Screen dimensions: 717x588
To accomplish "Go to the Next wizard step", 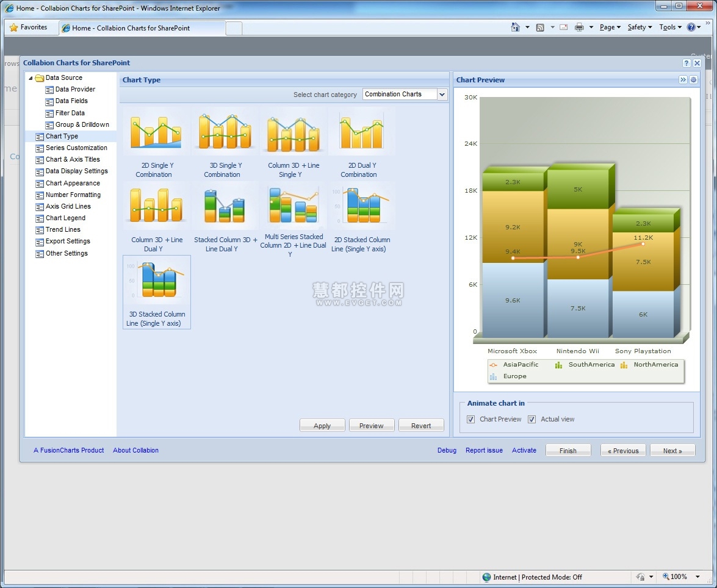I will pyautogui.click(x=672, y=451).
